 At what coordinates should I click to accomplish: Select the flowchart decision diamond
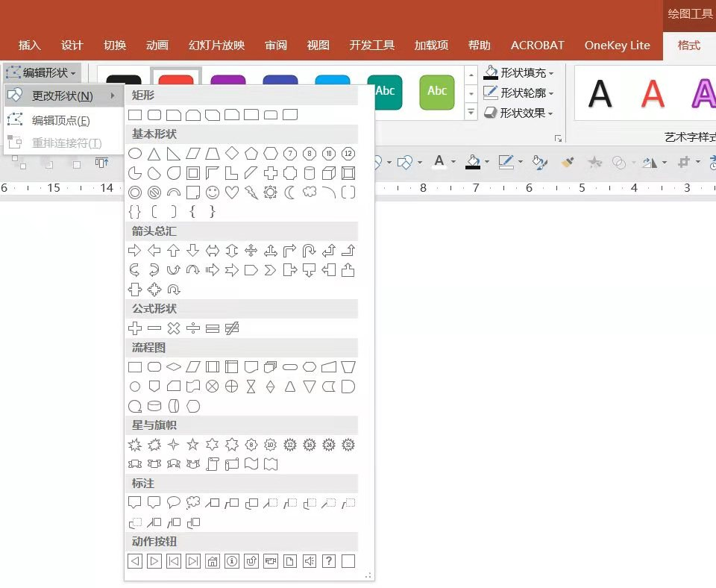click(x=174, y=367)
